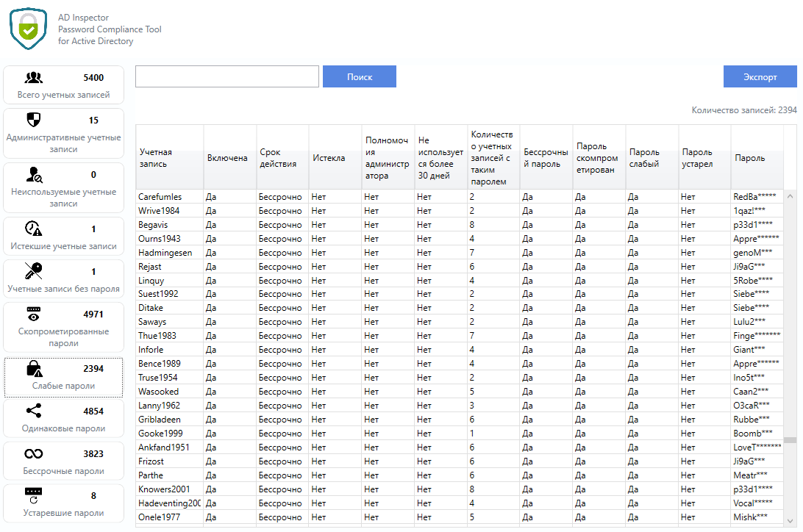
Task: Select the all accounts users icon
Action: point(33,78)
